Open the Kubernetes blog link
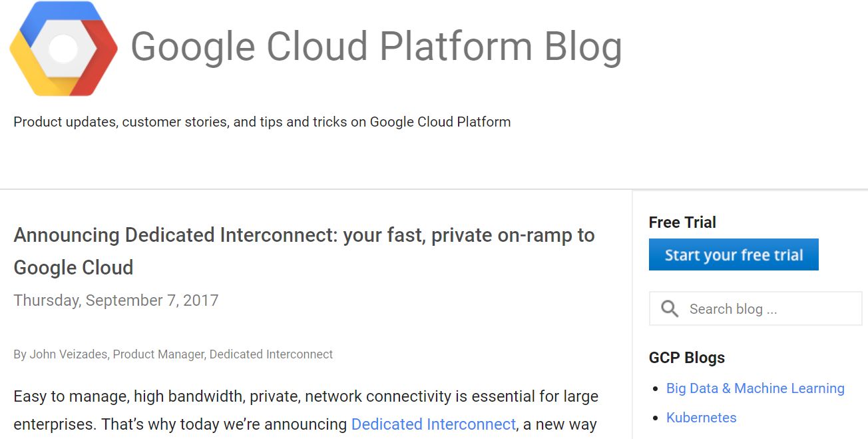Image resolution: width=868 pixels, height=439 pixels. (x=701, y=418)
